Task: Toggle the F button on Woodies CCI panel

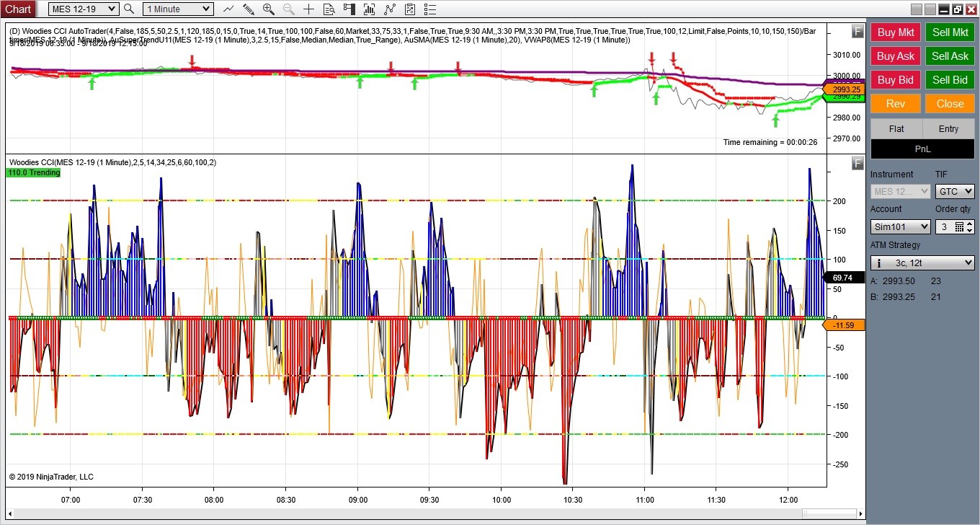Action: [857, 163]
